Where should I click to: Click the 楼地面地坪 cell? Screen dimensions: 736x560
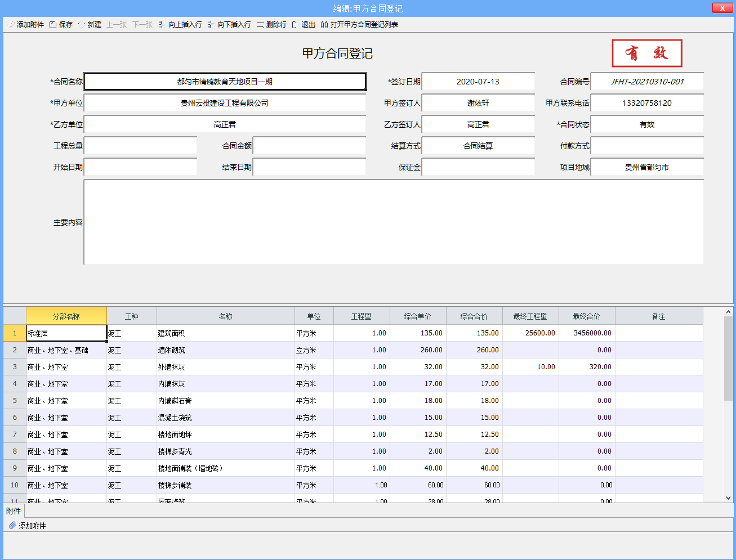[226, 434]
